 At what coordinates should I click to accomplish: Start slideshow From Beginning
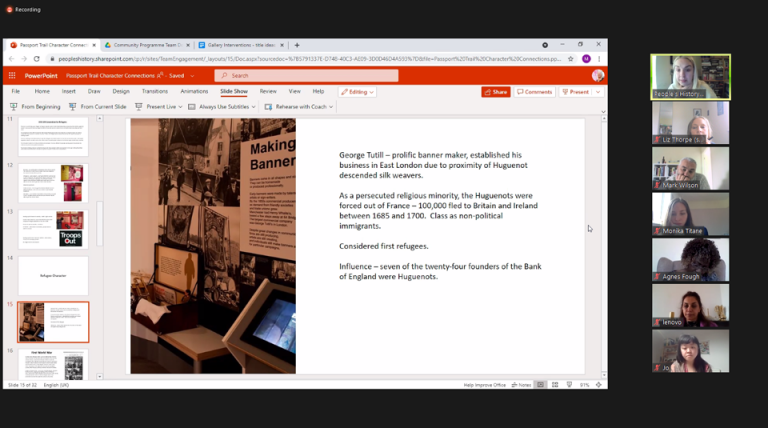tap(36, 106)
